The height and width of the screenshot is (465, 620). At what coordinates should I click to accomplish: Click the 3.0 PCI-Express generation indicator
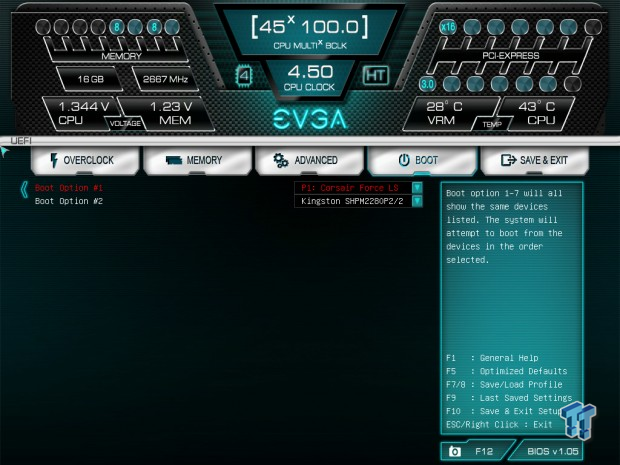427,84
